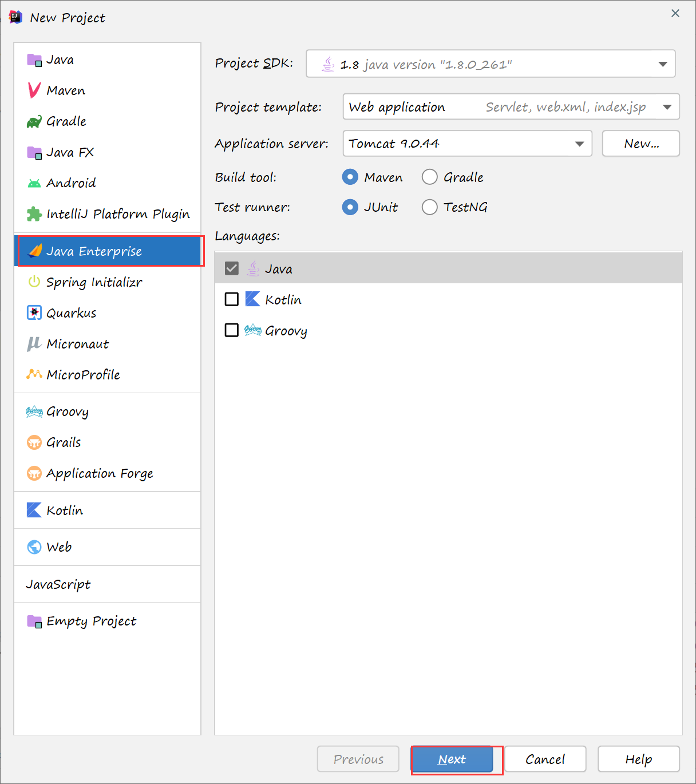696x784 pixels.
Task: Click the Web label in sidebar
Action: pyautogui.click(x=59, y=547)
